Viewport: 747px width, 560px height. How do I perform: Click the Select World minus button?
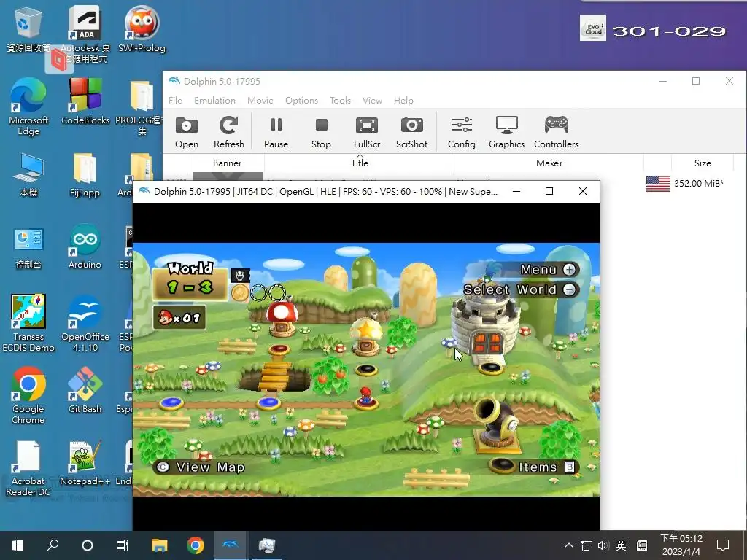click(569, 289)
